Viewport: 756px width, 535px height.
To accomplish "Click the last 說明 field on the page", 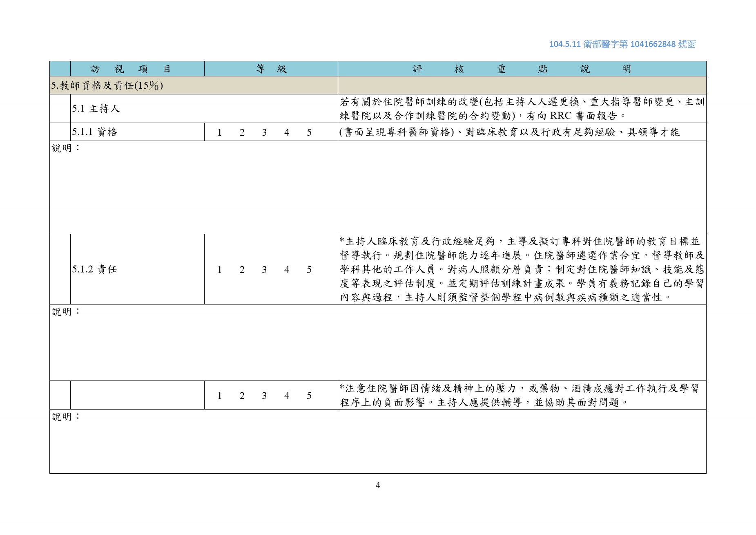I will click(378, 441).
